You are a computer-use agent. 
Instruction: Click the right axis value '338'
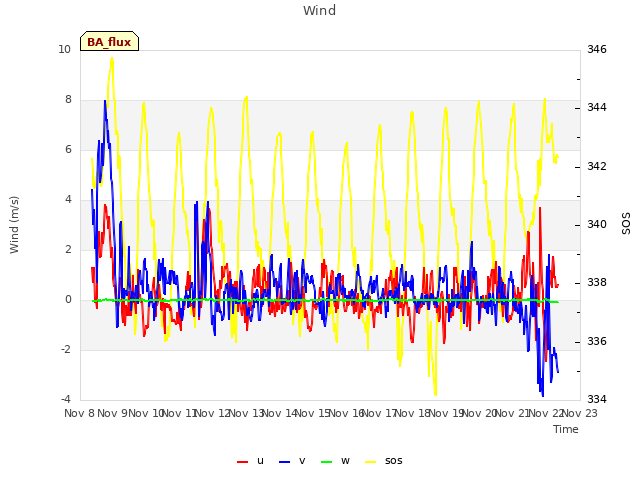[x=597, y=282]
